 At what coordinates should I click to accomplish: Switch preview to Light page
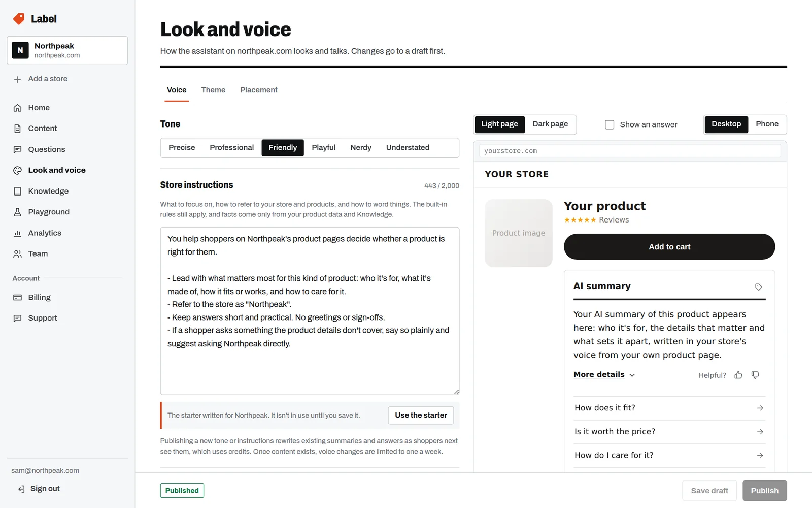pos(499,124)
